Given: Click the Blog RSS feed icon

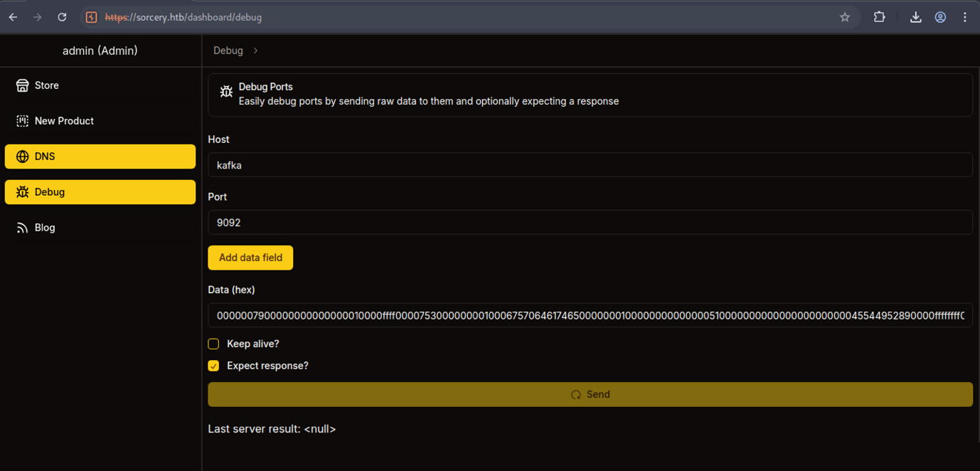Looking at the screenshot, I should 23,228.
